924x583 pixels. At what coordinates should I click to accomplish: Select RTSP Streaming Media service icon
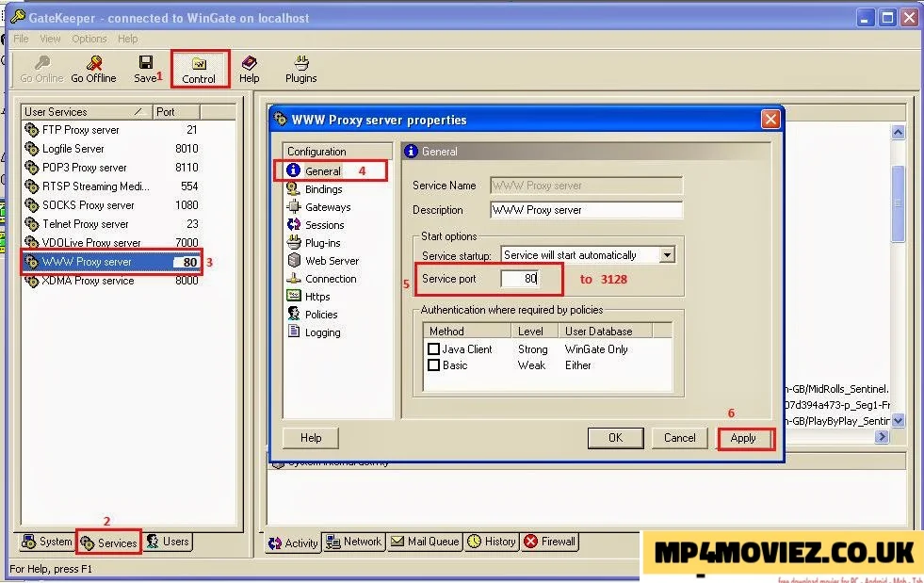pos(31,186)
